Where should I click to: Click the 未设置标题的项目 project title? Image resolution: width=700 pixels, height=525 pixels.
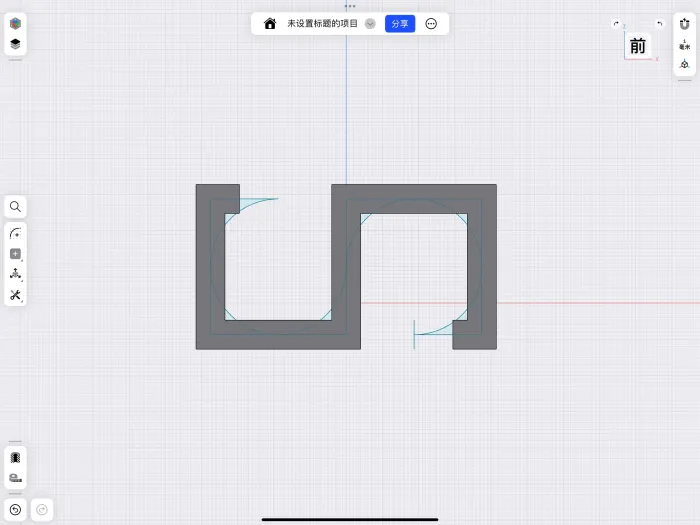322,24
